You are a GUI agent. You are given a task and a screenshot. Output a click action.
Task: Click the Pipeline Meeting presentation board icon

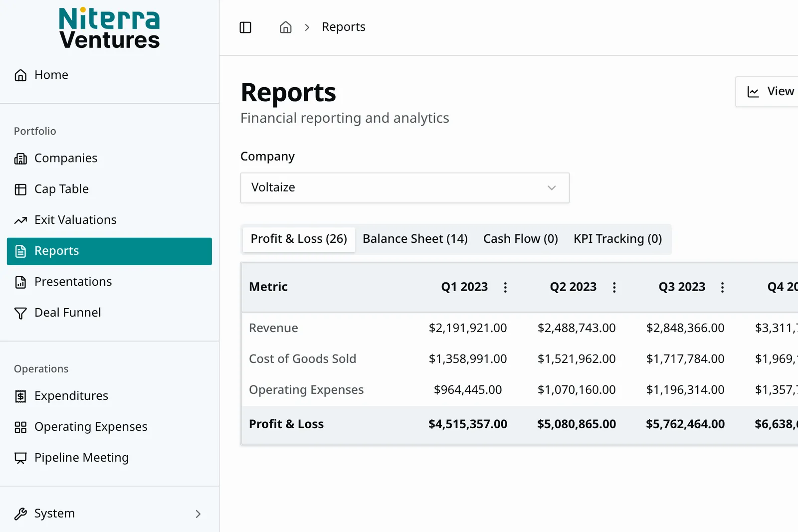coord(20,458)
